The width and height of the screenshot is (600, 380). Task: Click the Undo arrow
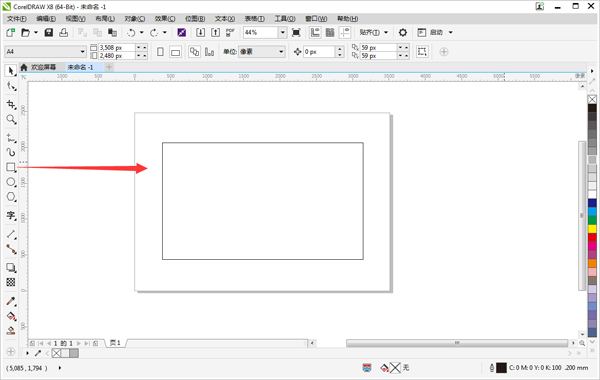(x=131, y=33)
